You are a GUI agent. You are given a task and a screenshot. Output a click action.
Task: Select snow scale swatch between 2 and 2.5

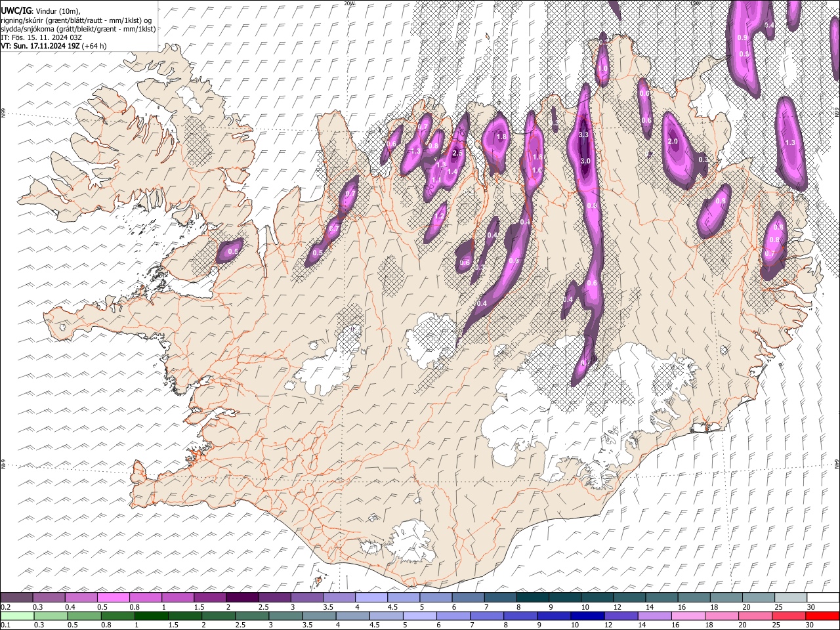(x=242, y=597)
